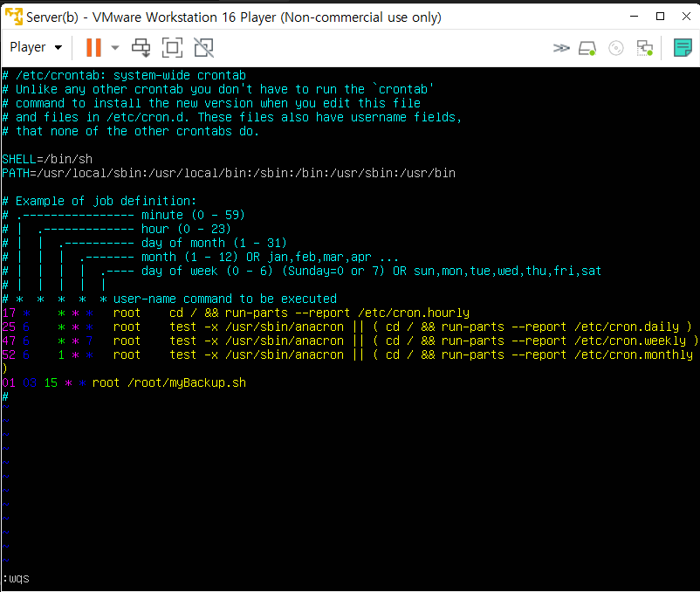Expand the hidden devices chevron
700x592 pixels.
tap(561, 48)
